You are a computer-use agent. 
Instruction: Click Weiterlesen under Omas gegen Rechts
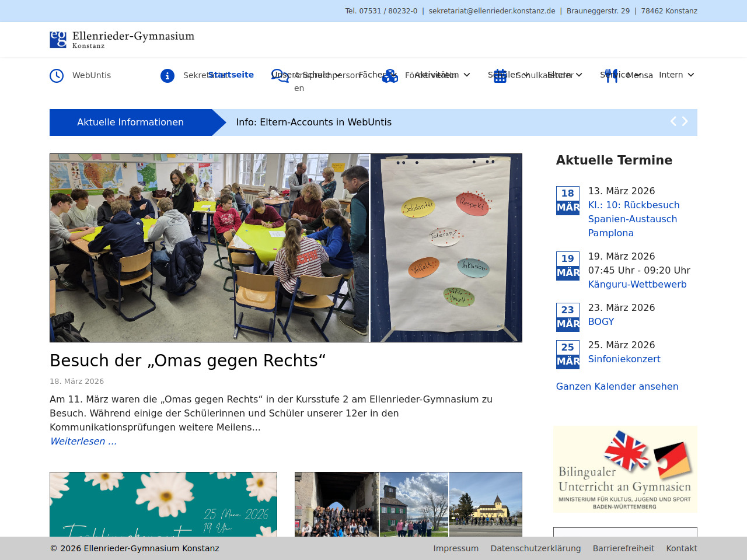click(83, 442)
